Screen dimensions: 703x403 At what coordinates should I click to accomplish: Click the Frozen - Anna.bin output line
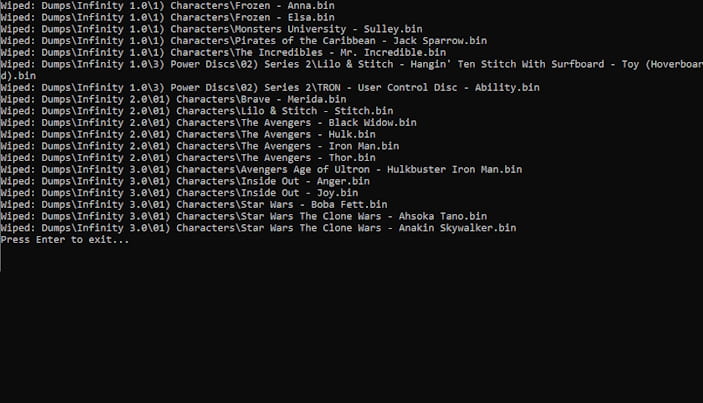[167, 6]
